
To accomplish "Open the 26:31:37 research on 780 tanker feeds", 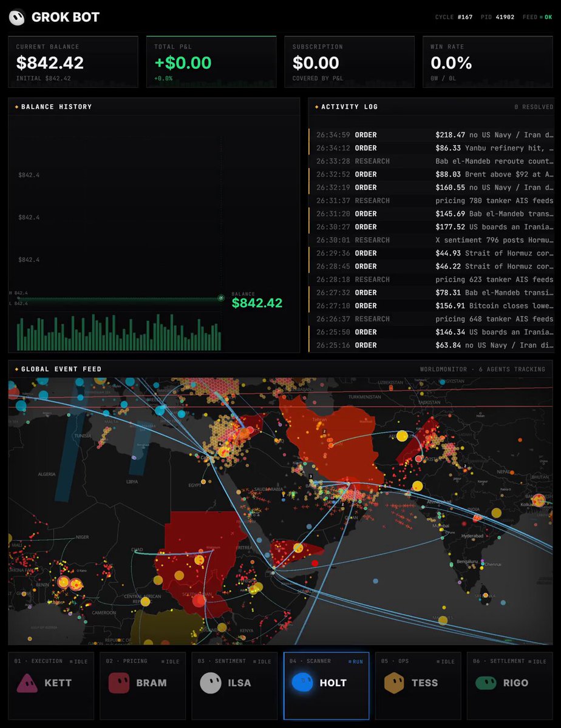I will pyautogui.click(x=431, y=201).
